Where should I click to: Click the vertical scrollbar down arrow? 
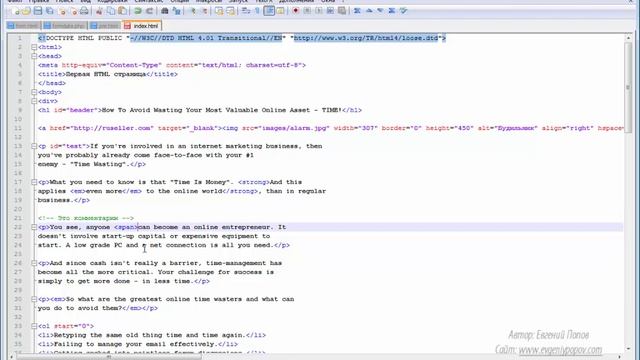pos(628,349)
